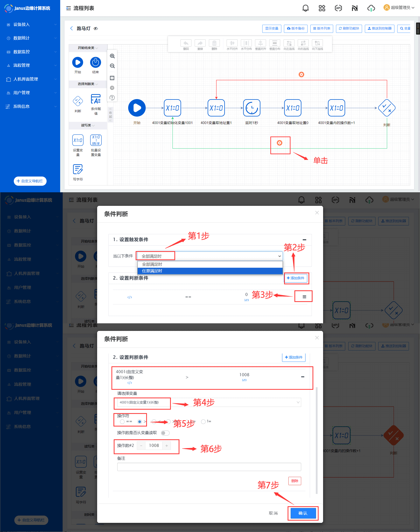
Task: Click the orange gear on green line
Action: tap(279, 143)
